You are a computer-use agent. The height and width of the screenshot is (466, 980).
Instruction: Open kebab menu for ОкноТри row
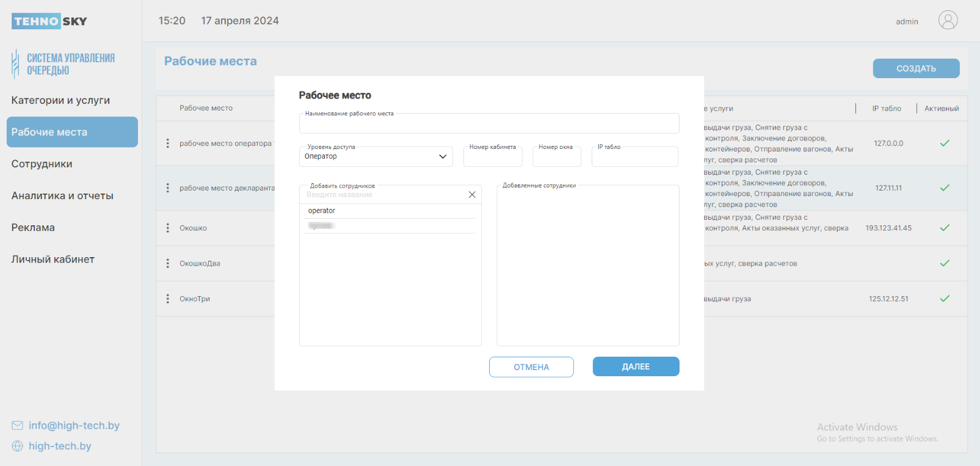point(168,299)
